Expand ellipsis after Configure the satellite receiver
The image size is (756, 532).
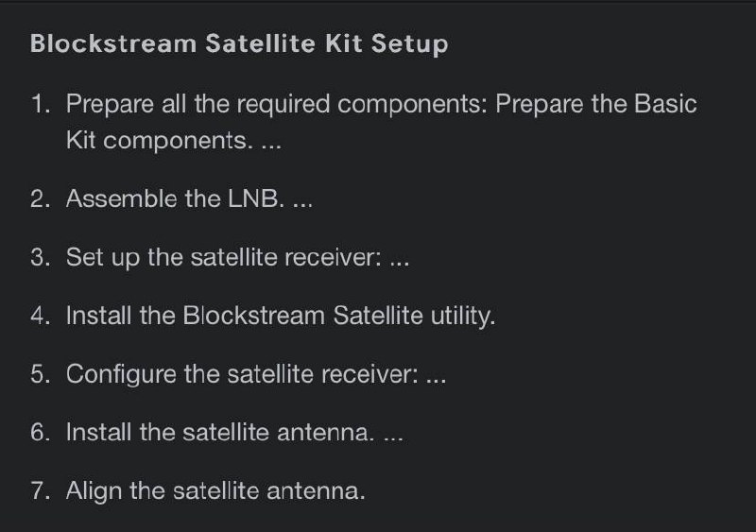437,375
